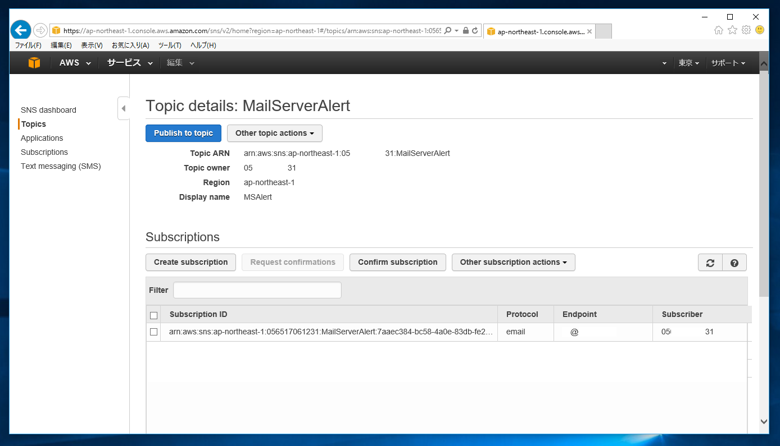Open the サポート support menu
The image size is (780, 446).
coord(728,63)
